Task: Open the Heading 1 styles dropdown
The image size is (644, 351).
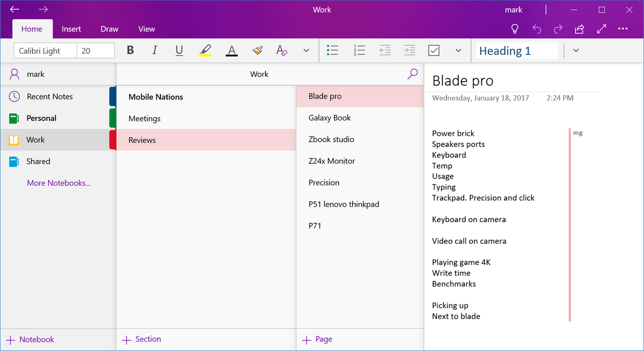Action: pyautogui.click(x=575, y=50)
